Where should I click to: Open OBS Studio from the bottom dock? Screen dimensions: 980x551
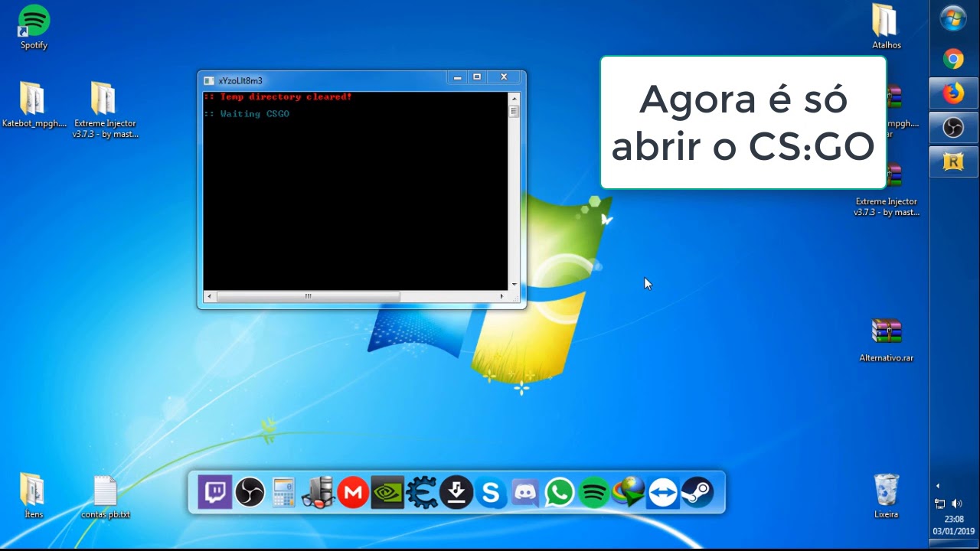[x=250, y=492]
